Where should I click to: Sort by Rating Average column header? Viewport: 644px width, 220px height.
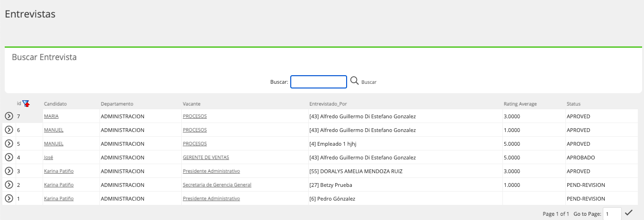pos(520,104)
